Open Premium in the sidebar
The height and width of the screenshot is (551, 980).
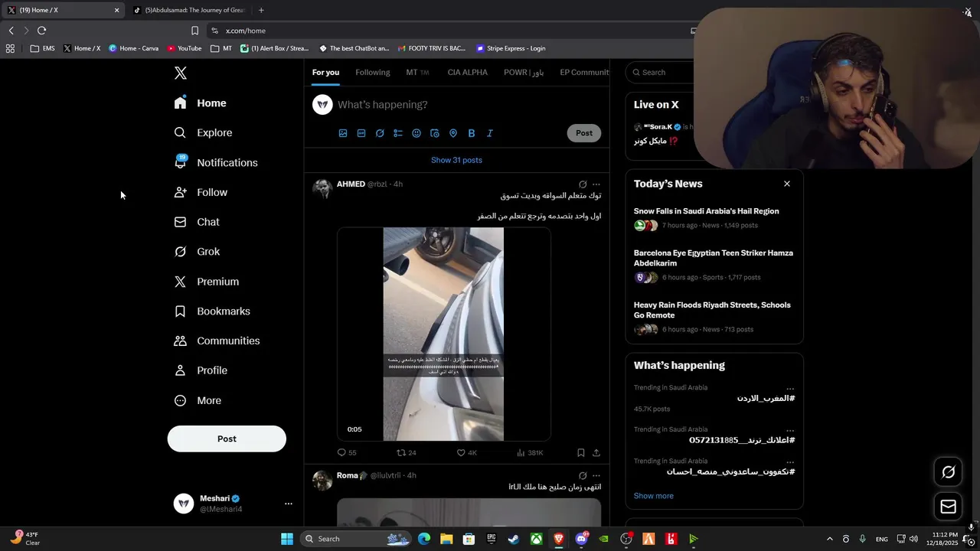click(x=207, y=282)
